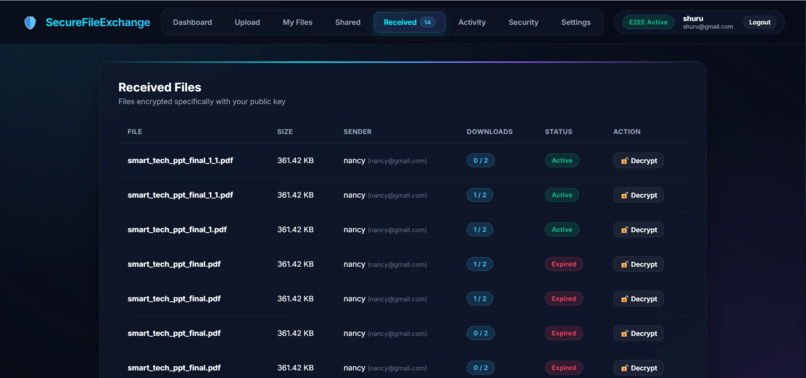Image resolution: width=806 pixels, height=378 pixels.
Task: Click Active status of smart_tech_ppt_final_1_1.pdf with 0 / 2 downloads
Action: [562, 160]
